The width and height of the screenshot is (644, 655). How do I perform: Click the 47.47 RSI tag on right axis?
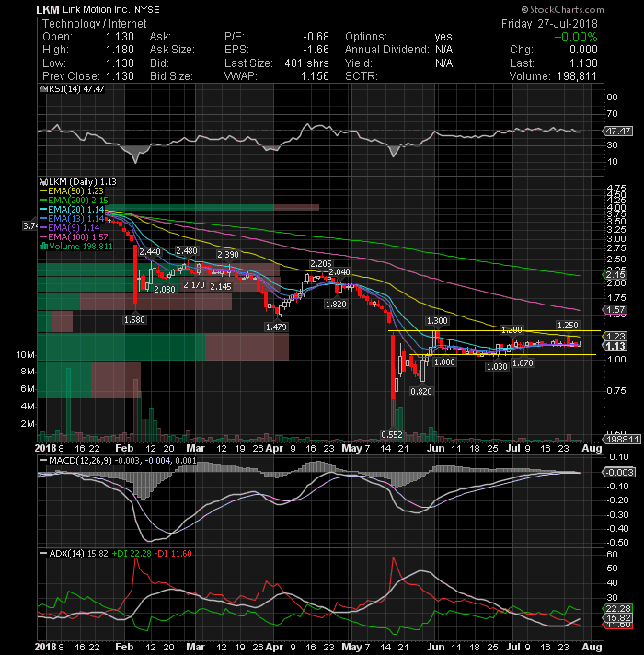(x=618, y=132)
